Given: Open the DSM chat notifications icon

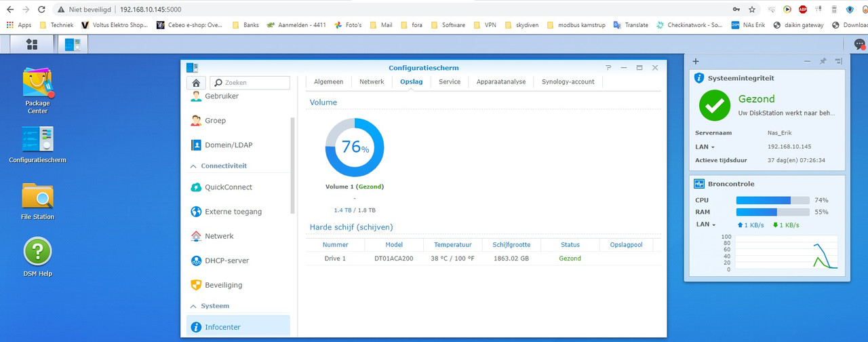Looking at the screenshot, I should click(859, 44).
